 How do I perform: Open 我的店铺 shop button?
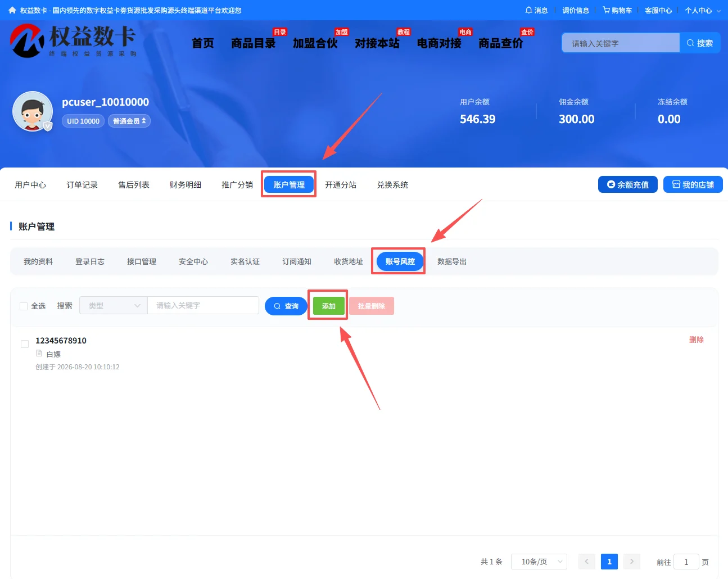(693, 184)
